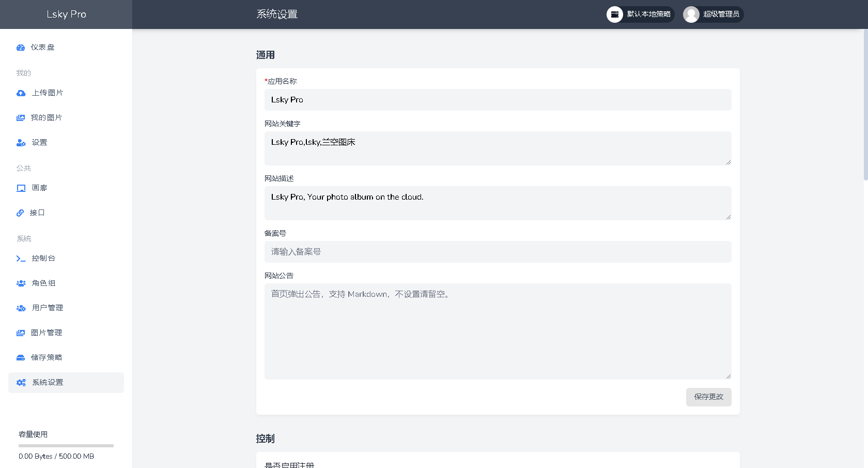Open 储存策略 storage strategies
This screenshot has width=868, height=468.
click(66, 358)
